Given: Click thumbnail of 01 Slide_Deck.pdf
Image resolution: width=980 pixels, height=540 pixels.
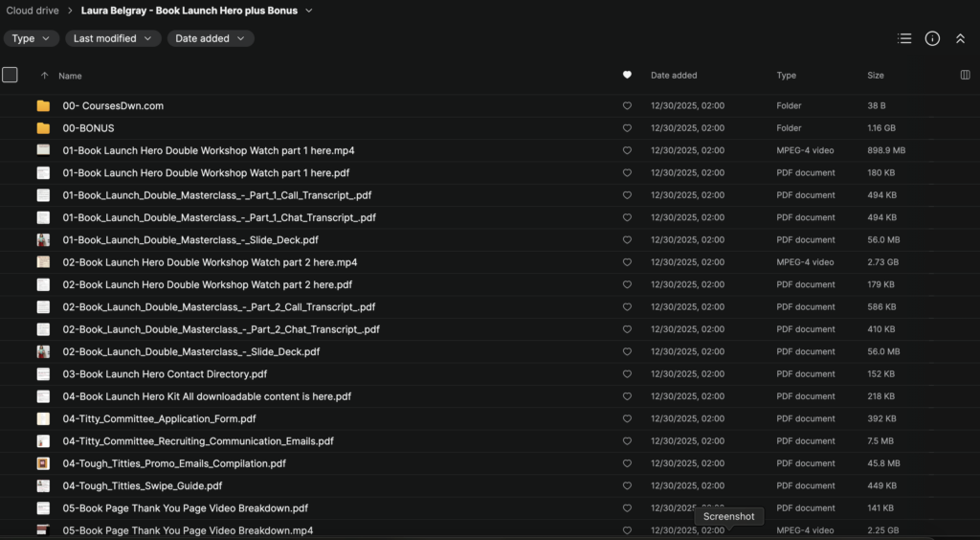Looking at the screenshot, I should [x=43, y=240].
